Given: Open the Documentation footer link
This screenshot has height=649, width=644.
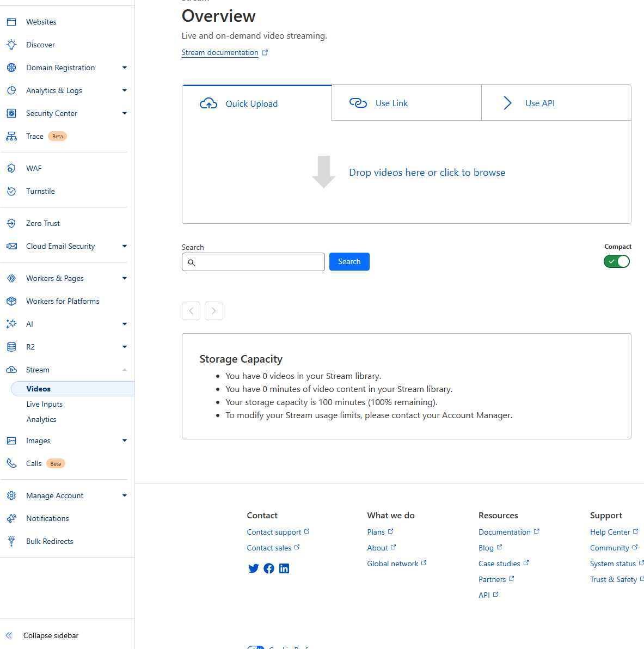Looking at the screenshot, I should pyautogui.click(x=508, y=532).
